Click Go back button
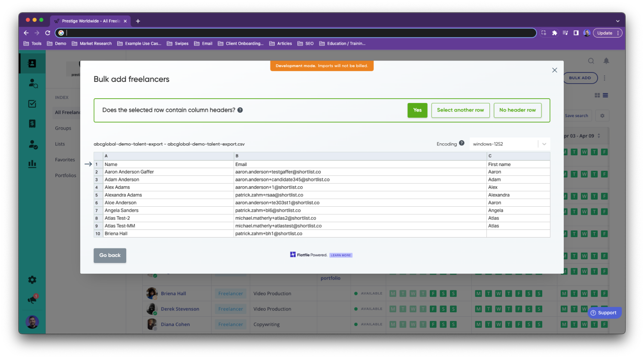The width and height of the screenshot is (644, 359). click(x=110, y=255)
